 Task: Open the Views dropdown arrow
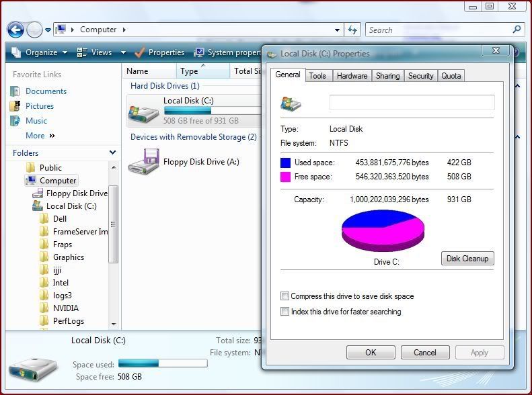coord(124,52)
